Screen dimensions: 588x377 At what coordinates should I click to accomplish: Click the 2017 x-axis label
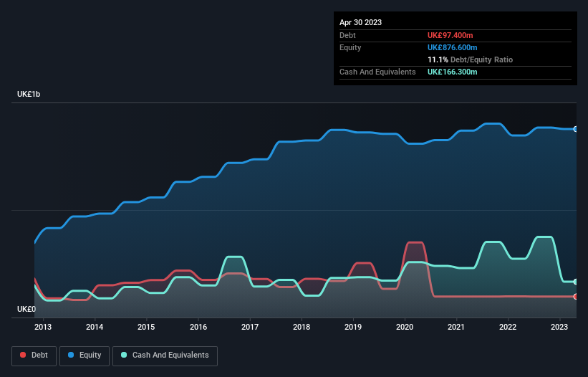click(250, 327)
